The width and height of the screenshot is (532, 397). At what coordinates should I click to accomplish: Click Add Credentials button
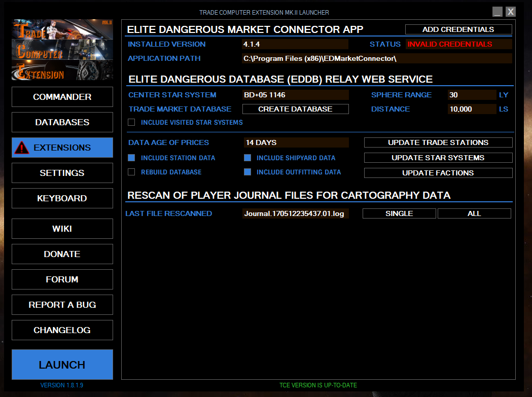point(458,29)
